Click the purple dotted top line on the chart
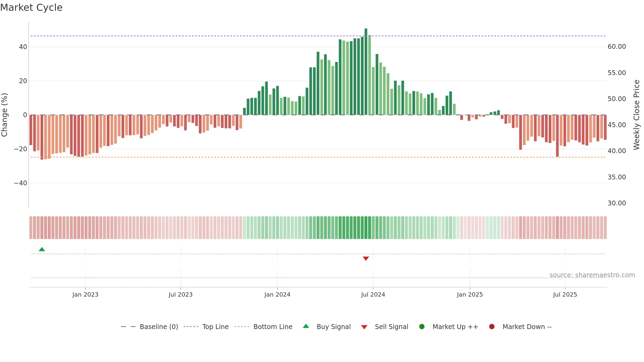 point(318,36)
